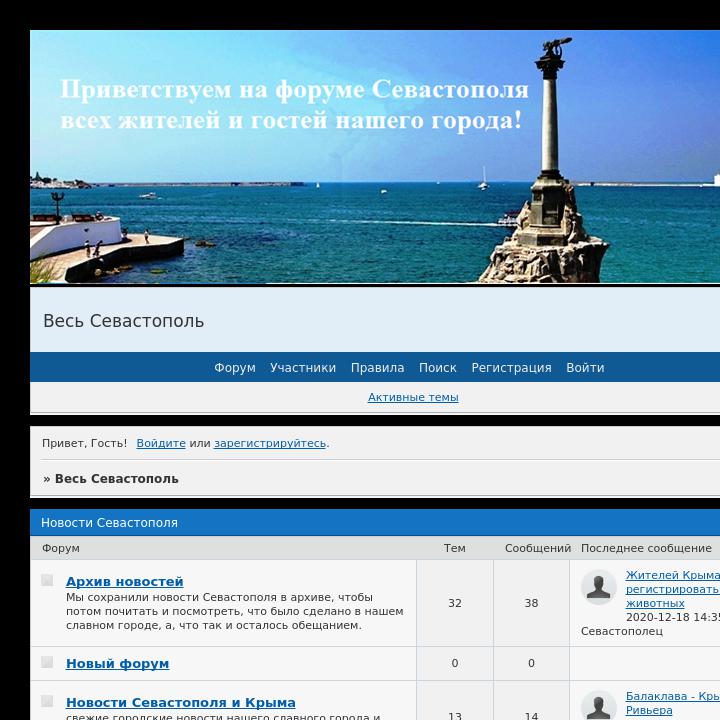Open the Активные темы link

413,397
